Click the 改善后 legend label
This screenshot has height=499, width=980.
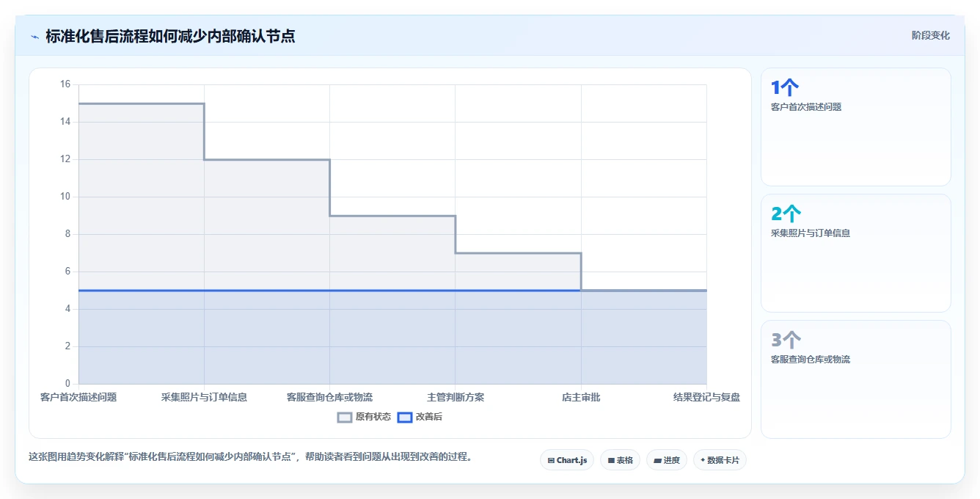coord(429,417)
